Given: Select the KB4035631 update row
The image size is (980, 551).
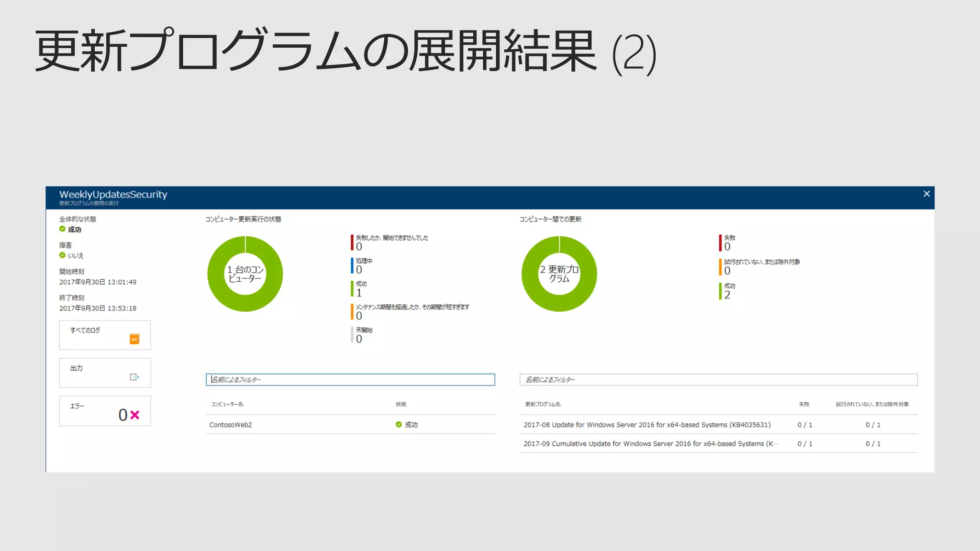Looking at the screenshot, I should (647, 425).
